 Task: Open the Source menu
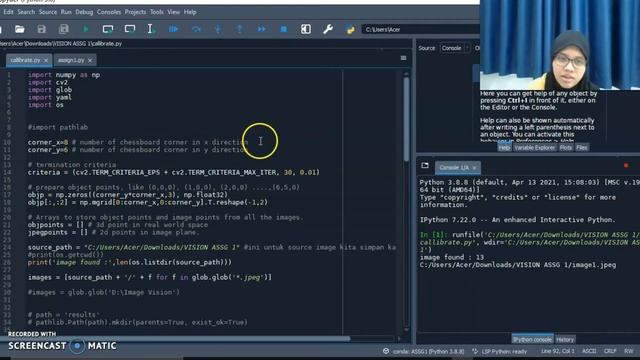[x=48, y=12]
